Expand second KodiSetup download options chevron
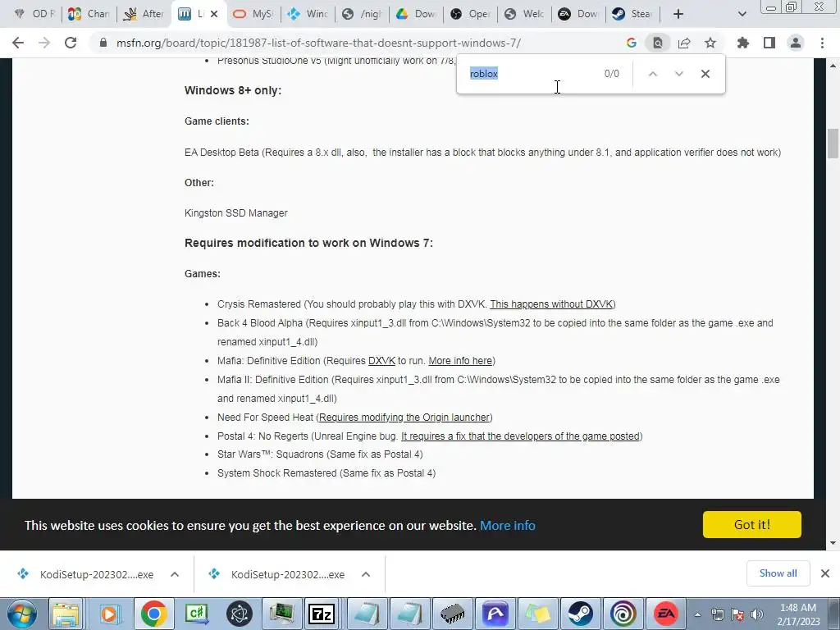The height and width of the screenshot is (630, 840). (x=366, y=574)
